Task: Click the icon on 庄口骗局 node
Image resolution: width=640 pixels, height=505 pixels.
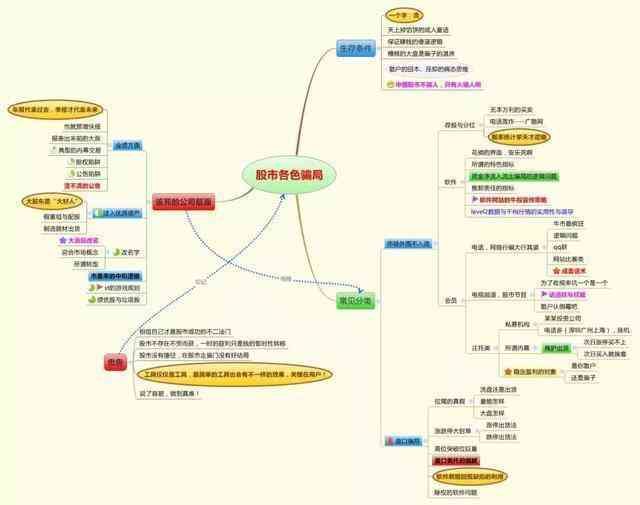Action: 389,441
